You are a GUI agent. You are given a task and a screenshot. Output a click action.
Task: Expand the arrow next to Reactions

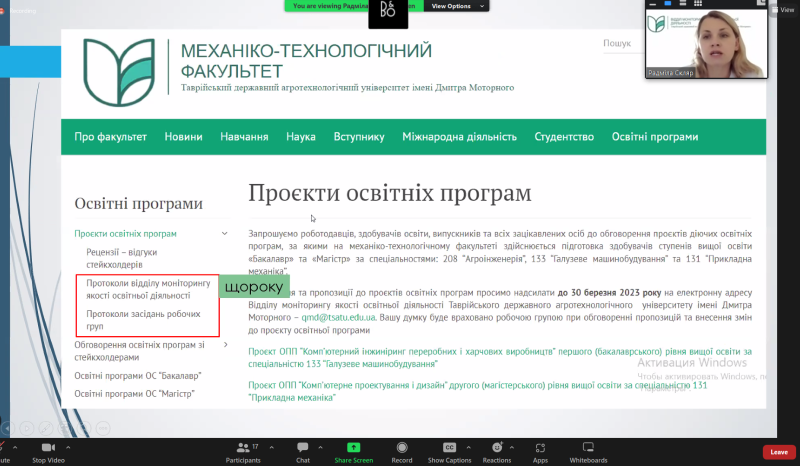click(x=512, y=448)
